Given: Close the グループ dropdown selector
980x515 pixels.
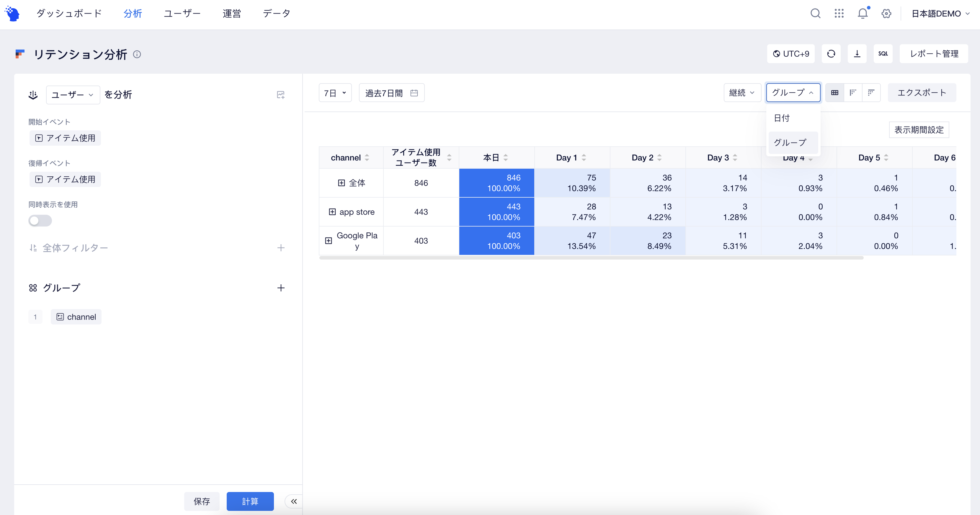Looking at the screenshot, I should (x=793, y=93).
